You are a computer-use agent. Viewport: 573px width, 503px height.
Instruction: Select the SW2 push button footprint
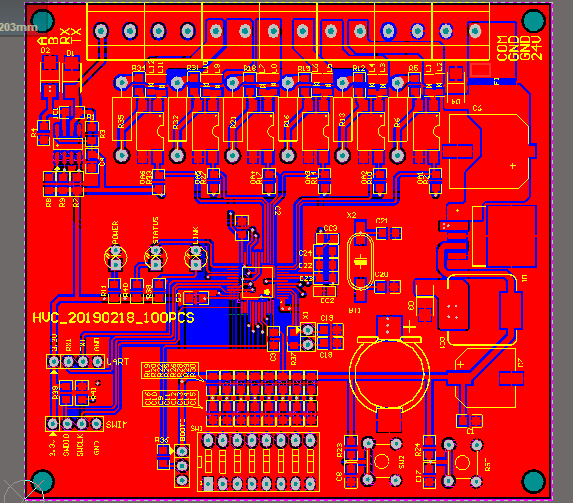click(x=382, y=462)
